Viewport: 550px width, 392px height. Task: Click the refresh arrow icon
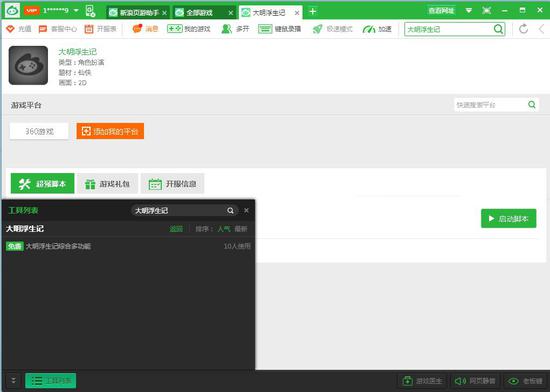523,29
